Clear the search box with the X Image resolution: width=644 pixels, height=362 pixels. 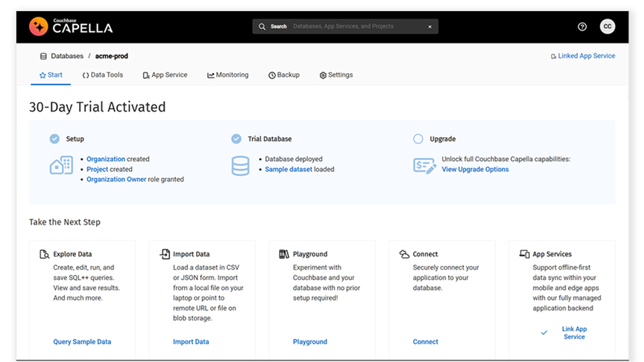click(429, 27)
